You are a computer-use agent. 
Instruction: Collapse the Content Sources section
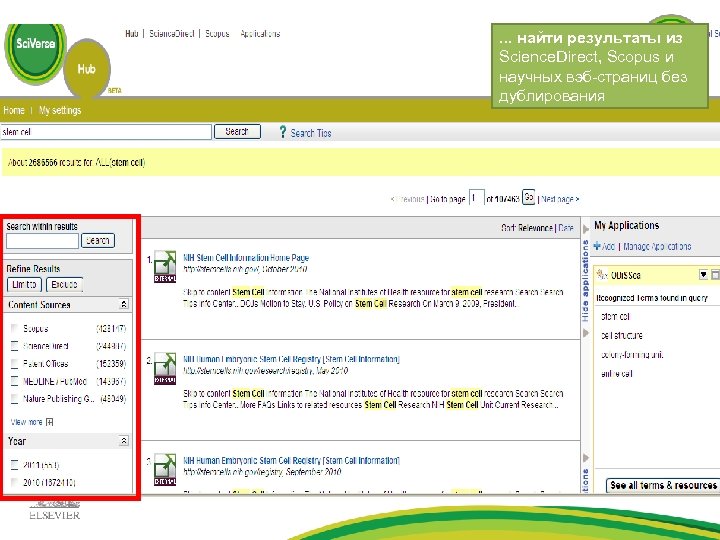[123, 304]
